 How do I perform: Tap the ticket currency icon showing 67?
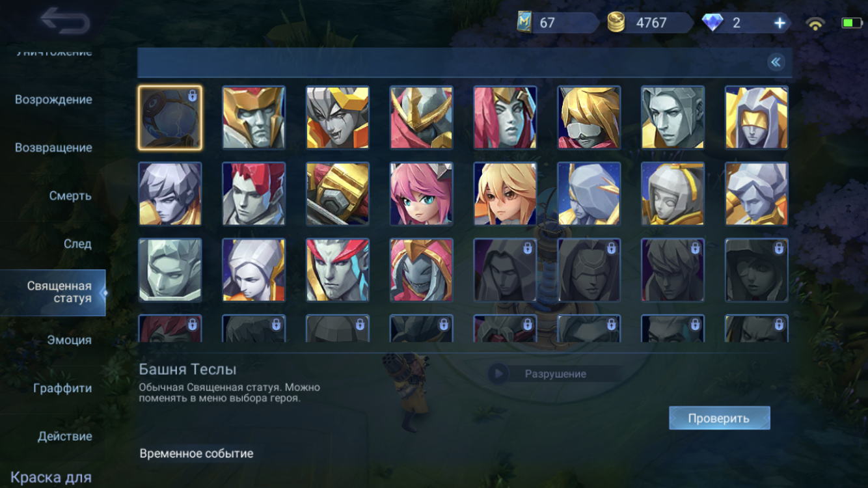point(524,22)
